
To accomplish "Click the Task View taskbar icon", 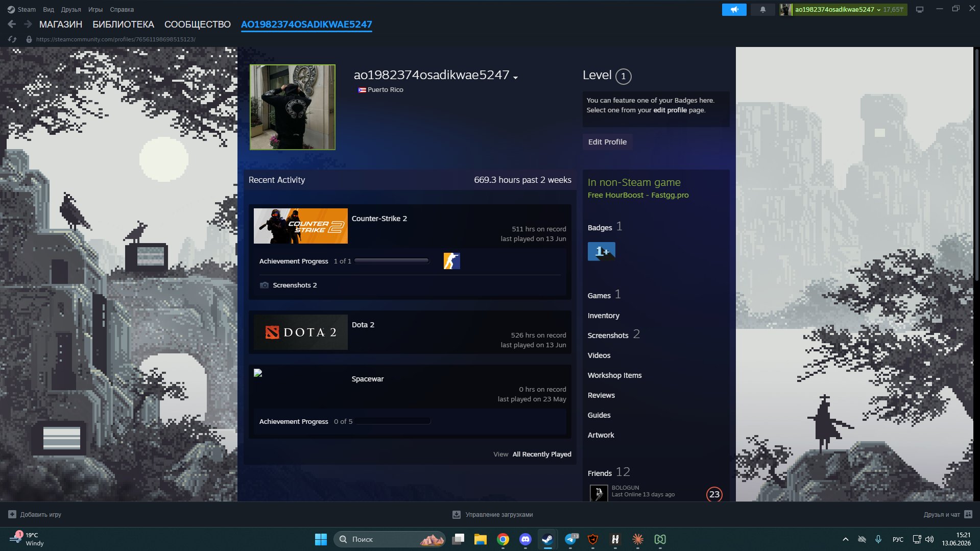I will 458,539.
